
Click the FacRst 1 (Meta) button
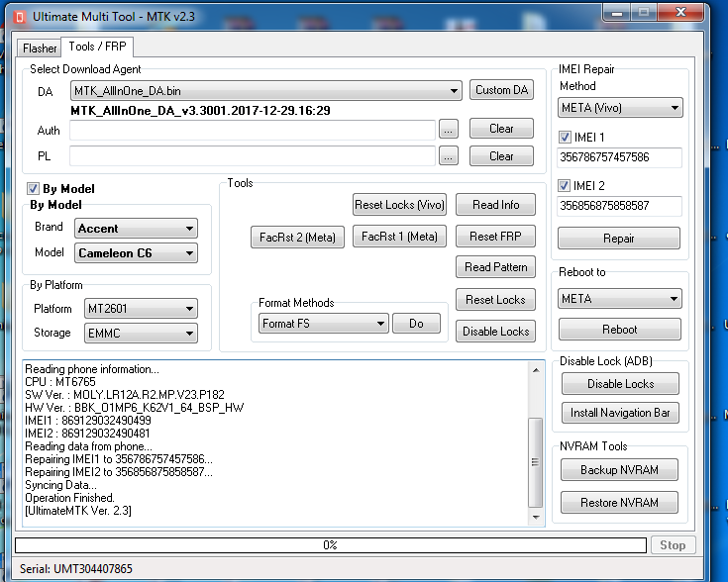(x=399, y=237)
